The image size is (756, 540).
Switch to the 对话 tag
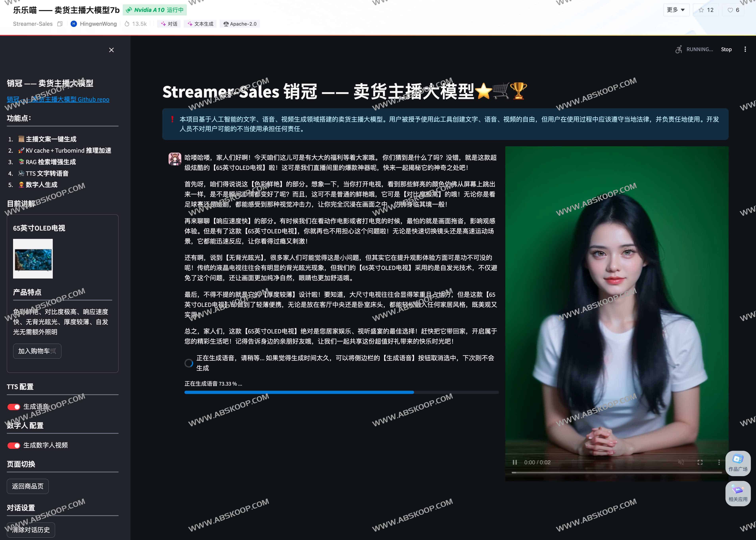(x=169, y=24)
